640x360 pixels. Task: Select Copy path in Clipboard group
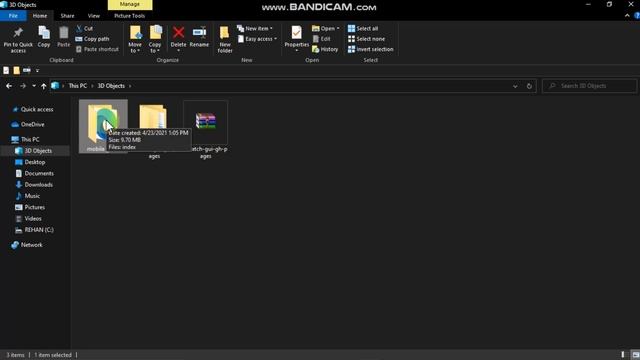(x=92, y=39)
